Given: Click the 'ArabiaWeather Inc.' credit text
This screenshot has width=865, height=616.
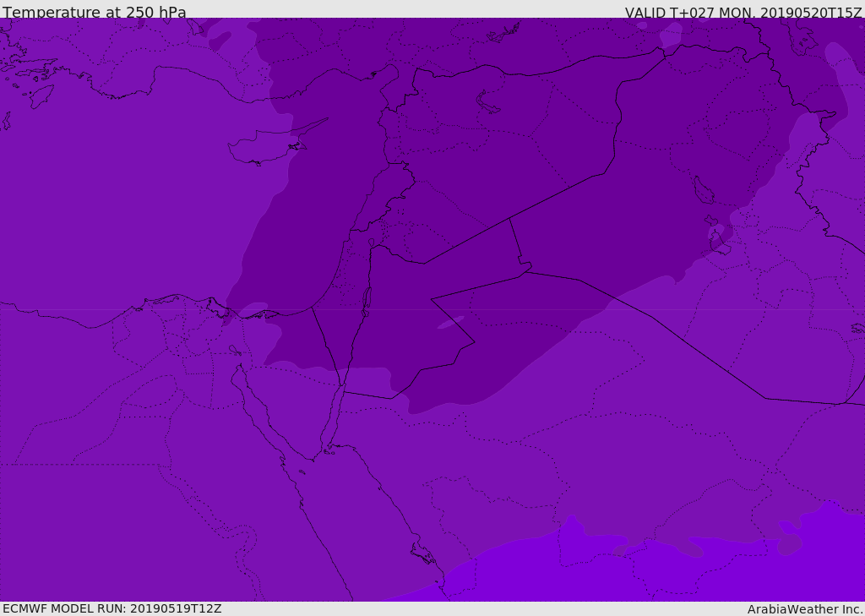Looking at the screenshot, I should (x=805, y=609).
